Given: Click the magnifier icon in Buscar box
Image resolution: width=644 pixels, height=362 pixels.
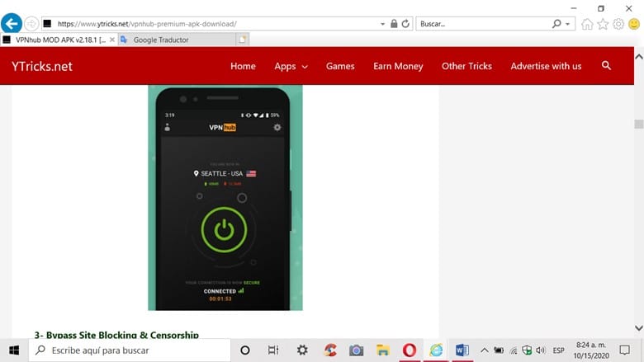Looking at the screenshot, I should 556,24.
